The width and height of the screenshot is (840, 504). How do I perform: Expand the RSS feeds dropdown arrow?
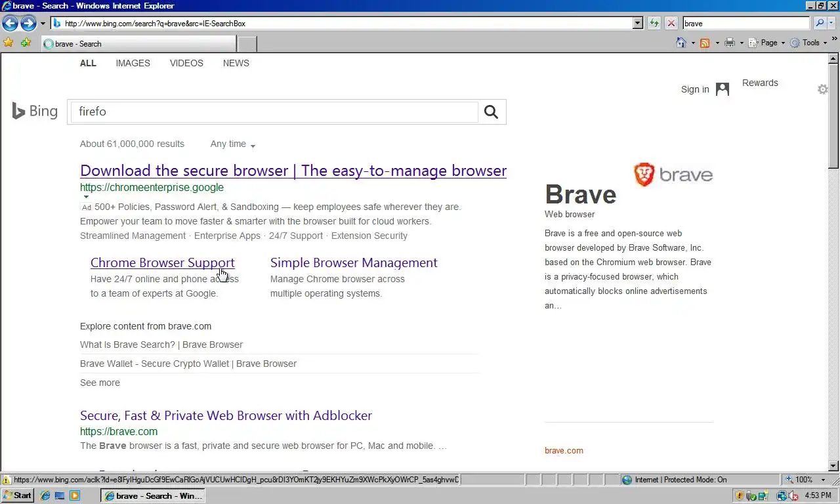tap(717, 43)
